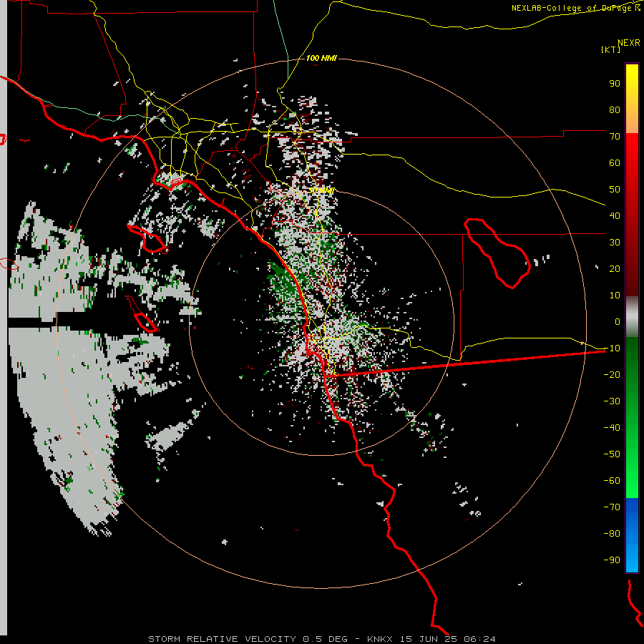Select the 100 NMI range ring label
The image size is (644, 644).
click(x=321, y=59)
